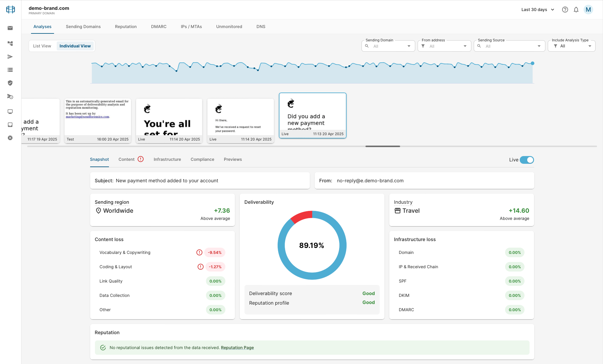
Task: Click the green reputation check icon
Action: (103, 348)
